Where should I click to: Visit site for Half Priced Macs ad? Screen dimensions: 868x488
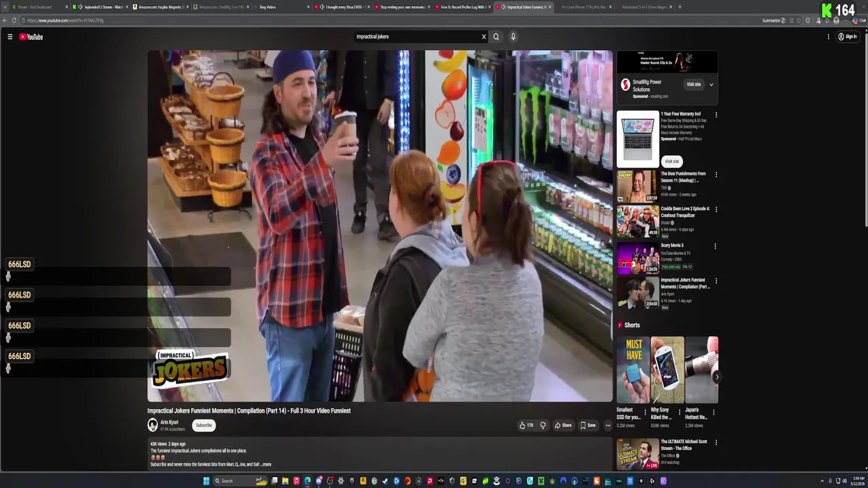(x=671, y=161)
